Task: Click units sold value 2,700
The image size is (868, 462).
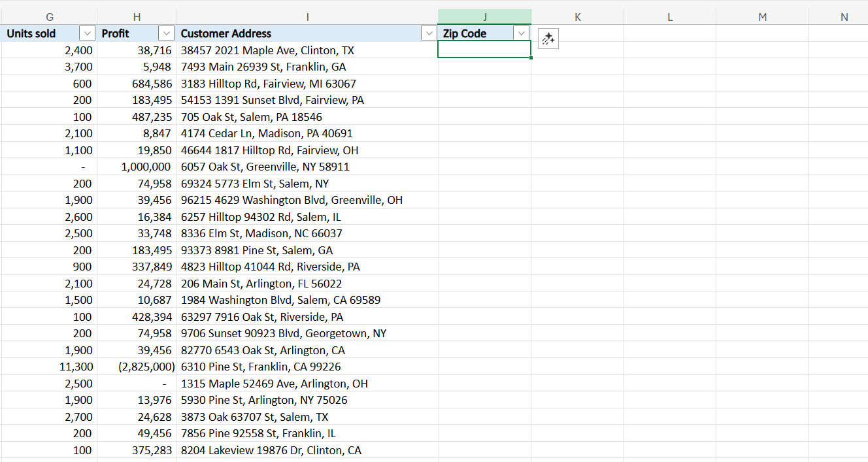Action: 49,417
